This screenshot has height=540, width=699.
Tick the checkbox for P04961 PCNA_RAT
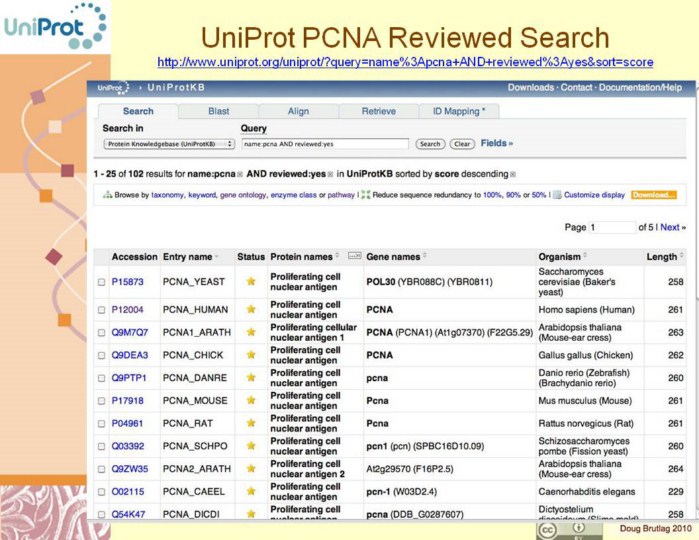[102, 423]
